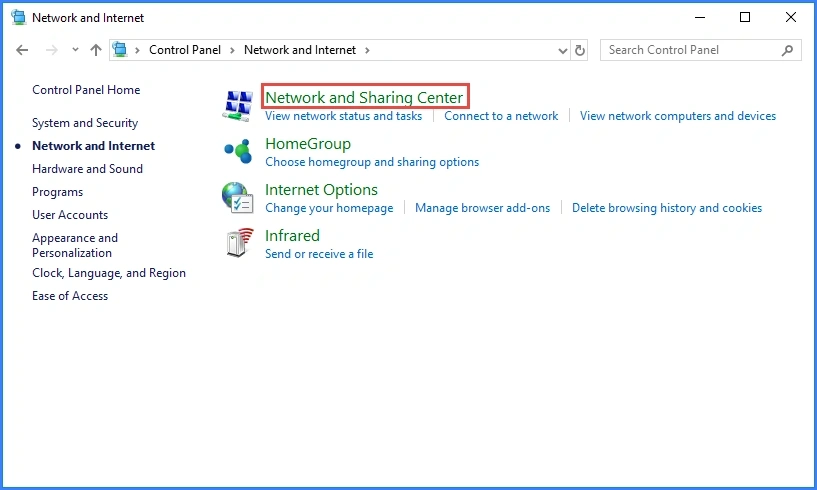Maximize the Network and Internet window
Viewport: 817px width, 490px height.
tap(745, 17)
